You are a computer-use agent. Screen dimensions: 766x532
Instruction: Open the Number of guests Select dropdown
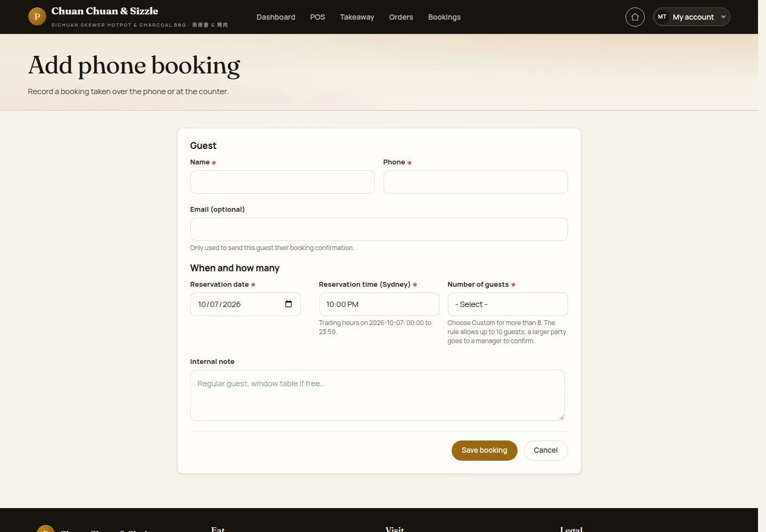click(507, 304)
